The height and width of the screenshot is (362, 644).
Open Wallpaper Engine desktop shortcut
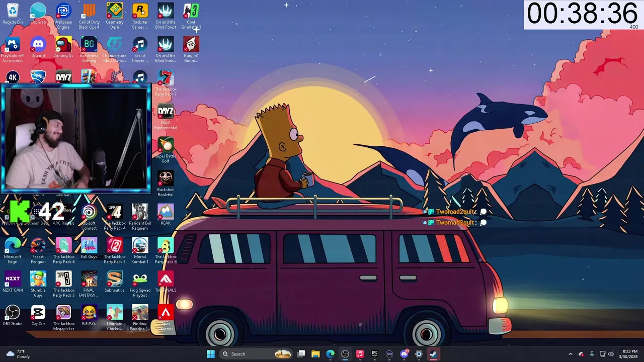click(63, 16)
